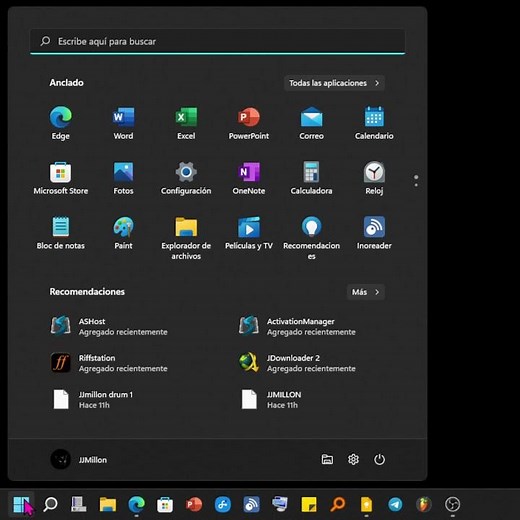Open the Fotos app
Image resolution: width=520 pixels, height=520 pixels.
[123, 178]
